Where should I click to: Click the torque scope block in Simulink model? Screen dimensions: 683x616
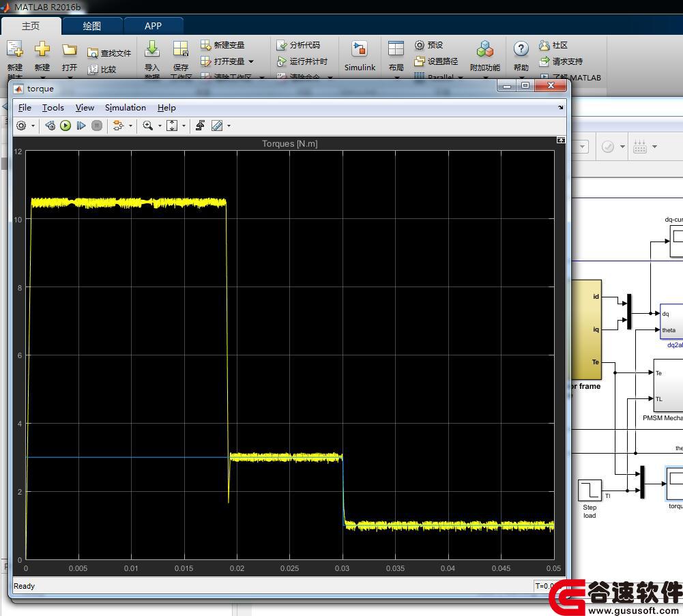coord(675,483)
